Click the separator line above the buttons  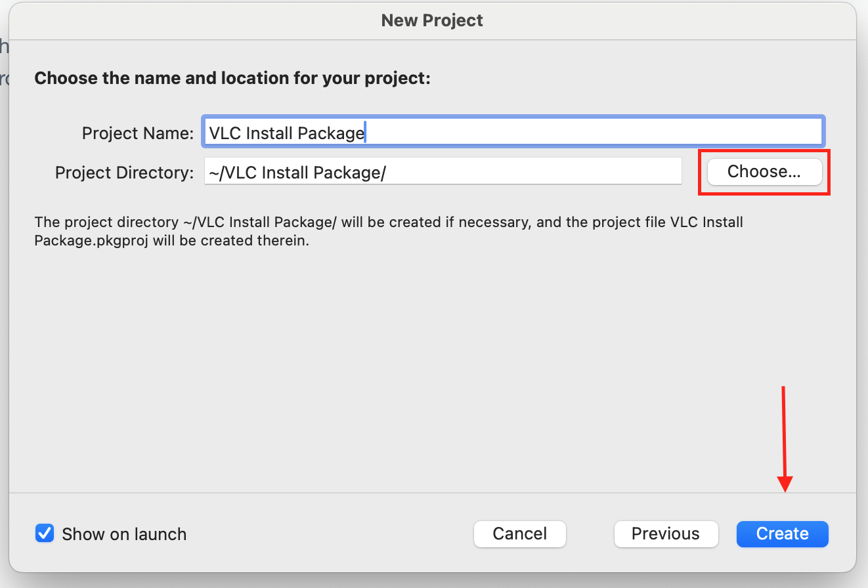point(432,493)
